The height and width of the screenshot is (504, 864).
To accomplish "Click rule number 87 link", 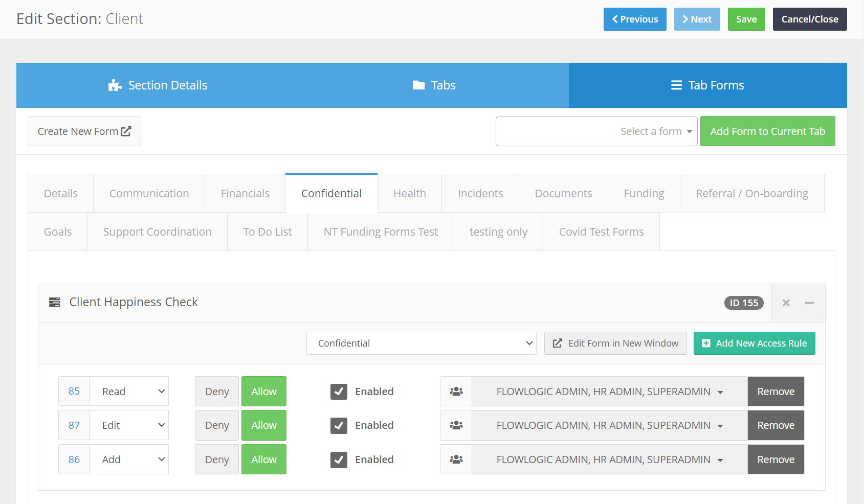I will (74, 425).
